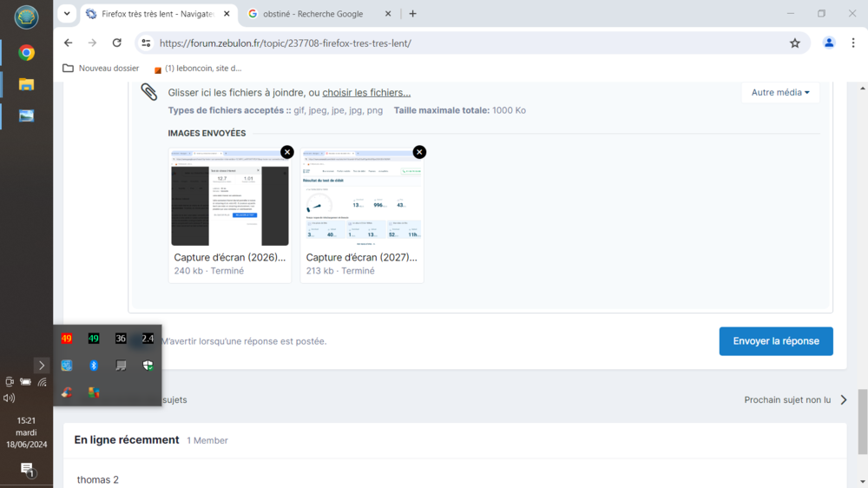Collapse the hidden tray icons chevron
This screenshot has width=868, height=488.
(41, 366)
